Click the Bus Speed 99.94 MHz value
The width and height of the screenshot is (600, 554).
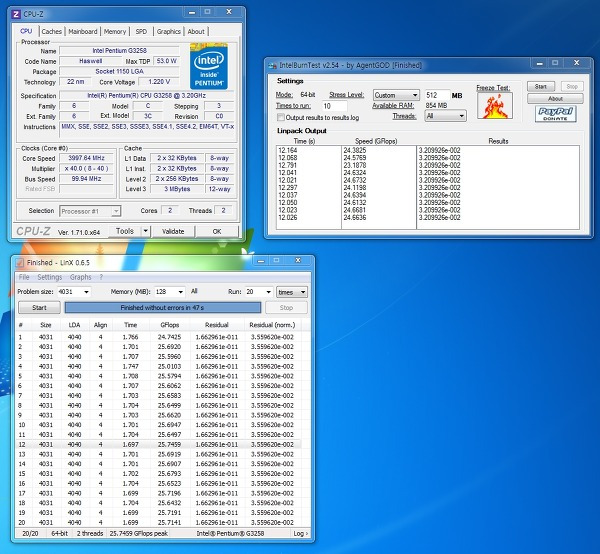86,179
